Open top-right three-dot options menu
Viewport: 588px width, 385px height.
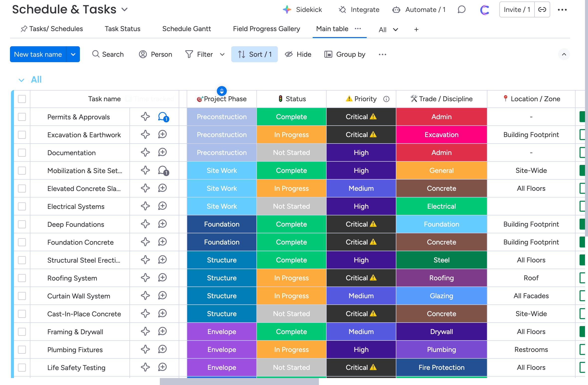click(x=562, y=10)
